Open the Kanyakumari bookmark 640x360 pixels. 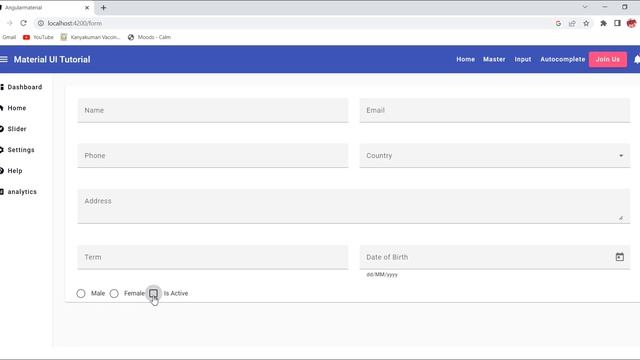[x=91, y=37]
